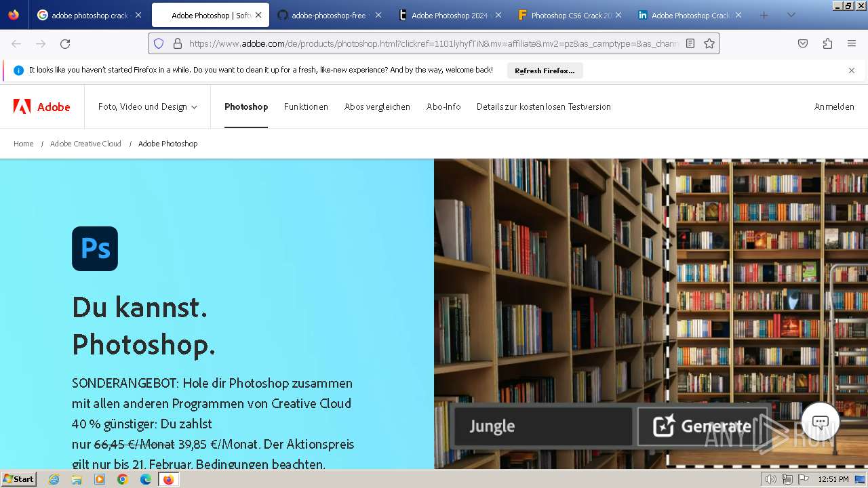Open the Action Center flag icon
This screenshot has height=488, width=868.
pyautogui.click(x=803, y=479)
